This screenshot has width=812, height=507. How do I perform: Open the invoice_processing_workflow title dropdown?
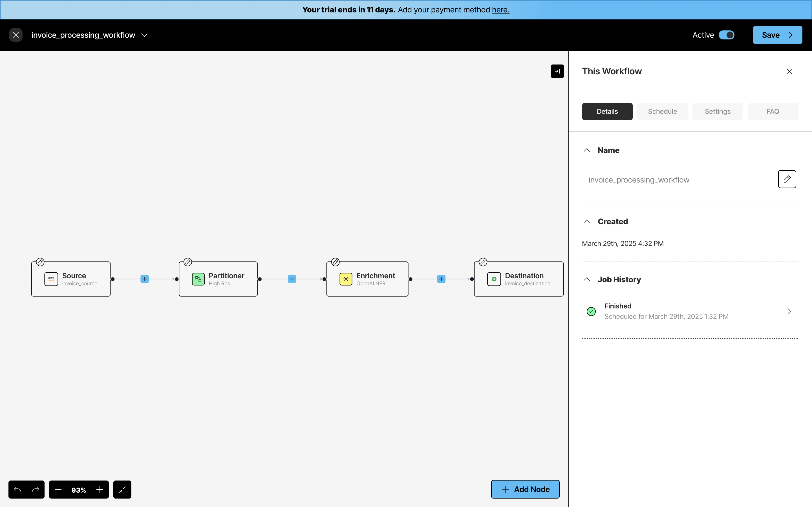coord(144,35)
